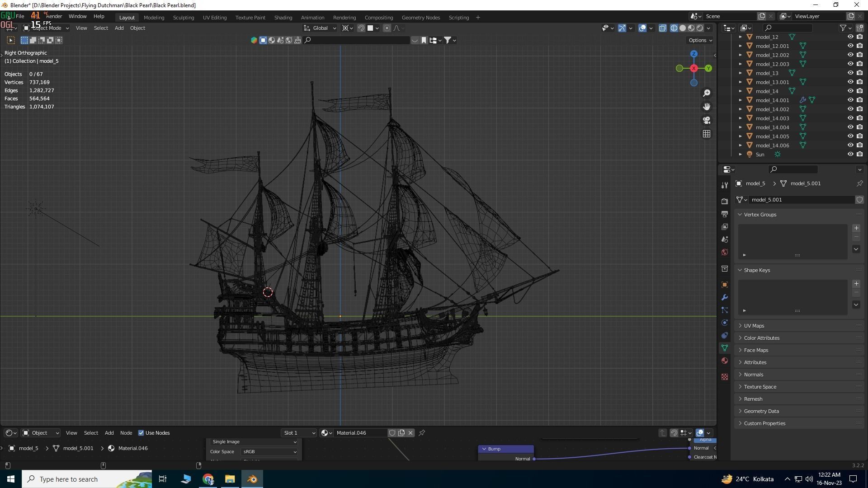Open the Object Mode dropdown
The height and width of the screenshot is (488, 868).
point(46,28)
